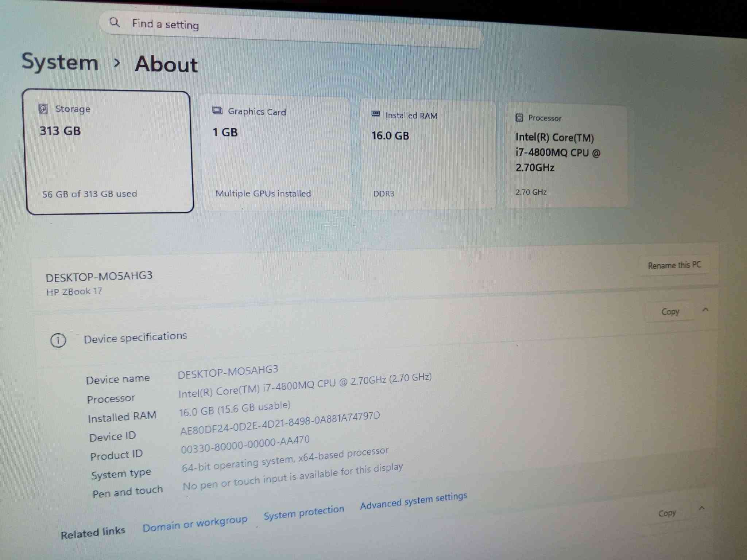Click the search magnifier icon
Viewport: 747px width, 560px height.
point(115,22)
